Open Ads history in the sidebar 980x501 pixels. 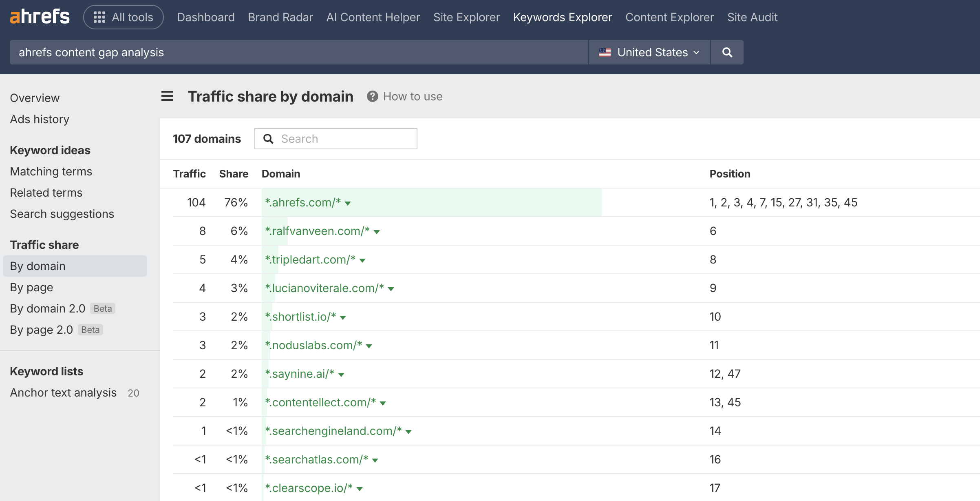tap(40, 119)
